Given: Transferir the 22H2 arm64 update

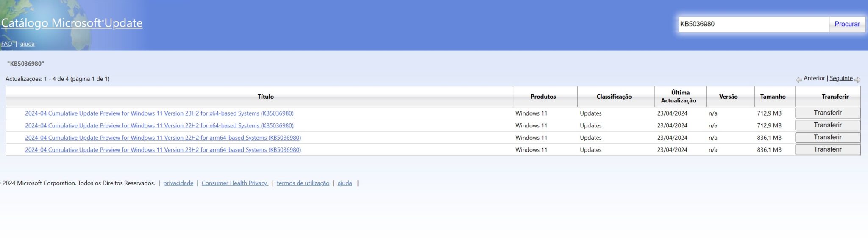Looking at the screenshot, I should [x=827, y=138].
